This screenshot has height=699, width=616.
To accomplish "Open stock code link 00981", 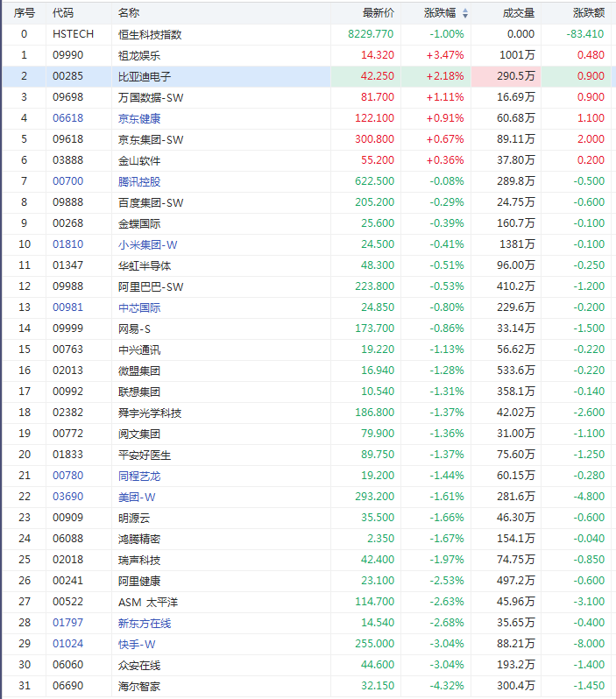I will click(x=67, y=307).
